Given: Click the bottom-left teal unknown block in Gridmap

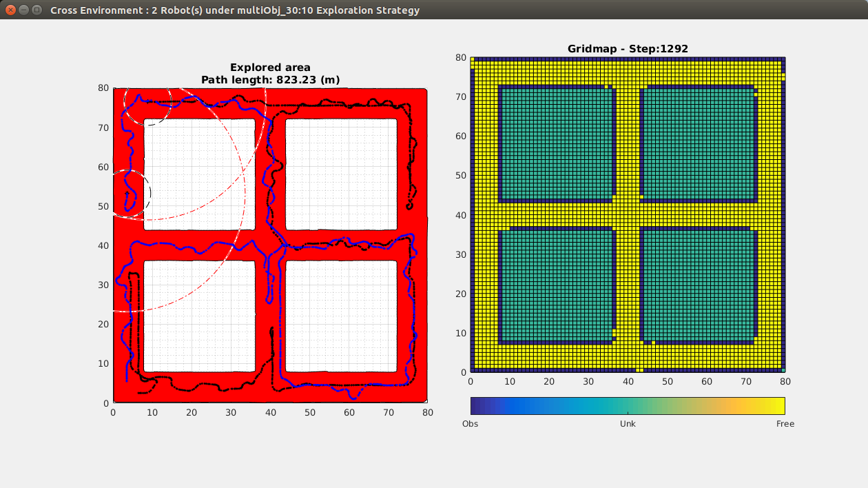Looking at the screenshot, I should (x=557, y=285).
